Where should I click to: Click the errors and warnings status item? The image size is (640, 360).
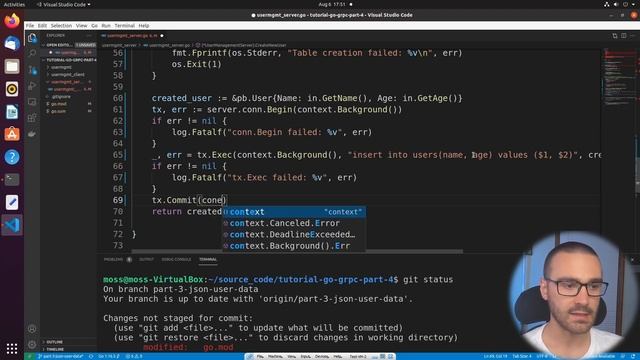[134, 356]
